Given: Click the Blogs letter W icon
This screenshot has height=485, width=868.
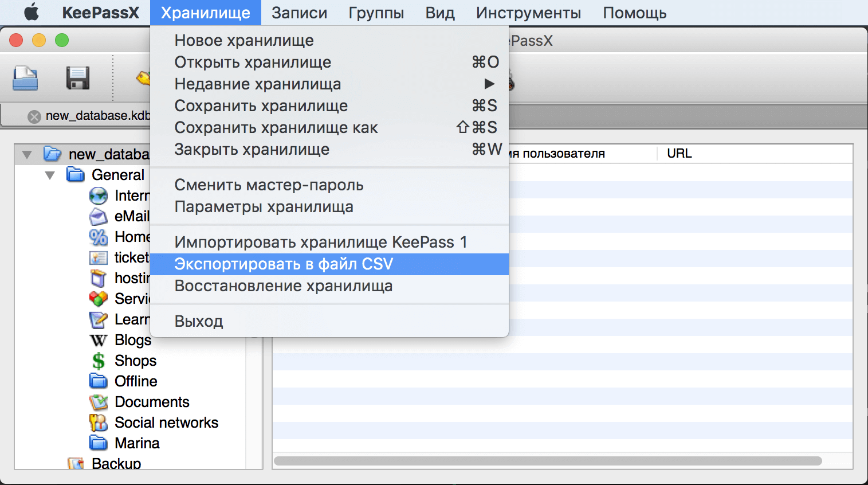Looking at the screenshot, I should (98, 340).
